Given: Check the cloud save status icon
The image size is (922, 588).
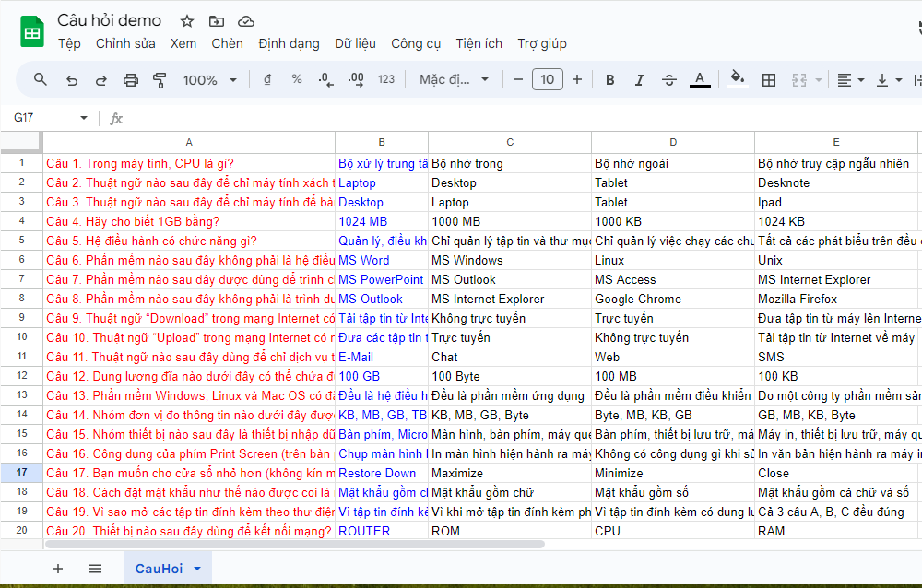Looking at the screenshot, I should coord(246,22).
